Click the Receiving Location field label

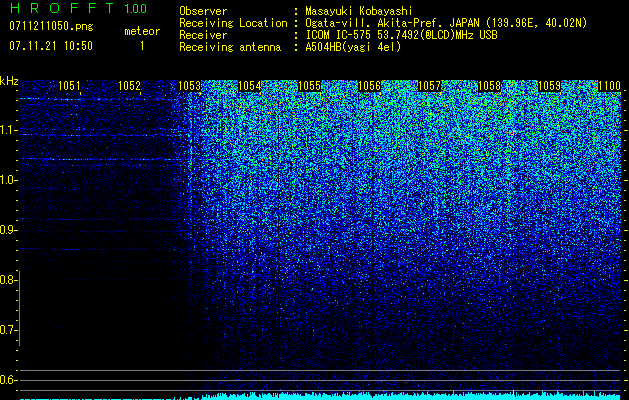[x=233, y=23]
